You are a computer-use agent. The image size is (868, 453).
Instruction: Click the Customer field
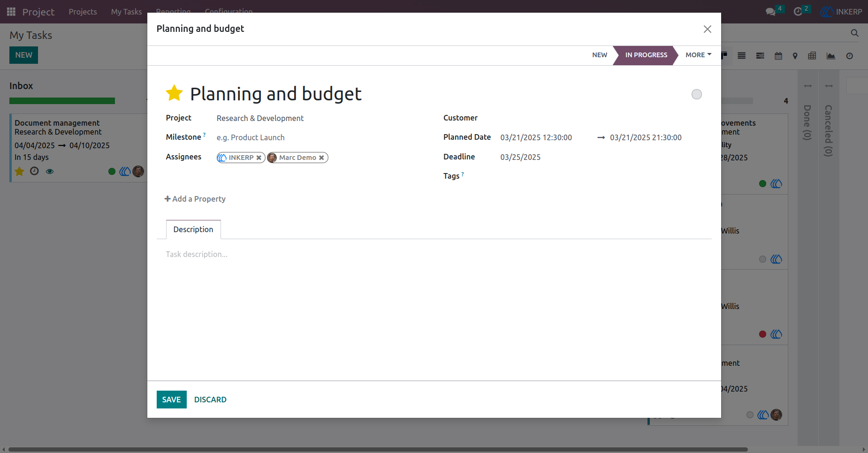[x=602, y=118]
